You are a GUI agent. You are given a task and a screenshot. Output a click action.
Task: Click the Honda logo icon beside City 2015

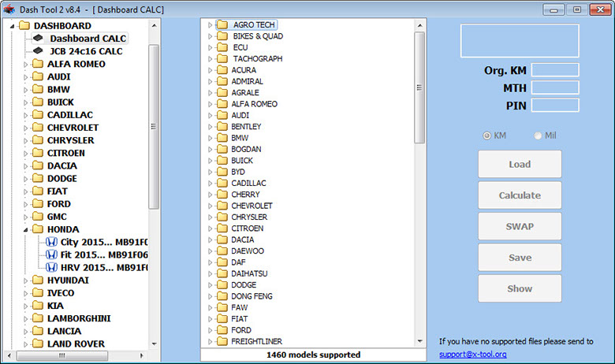point(52,242)
